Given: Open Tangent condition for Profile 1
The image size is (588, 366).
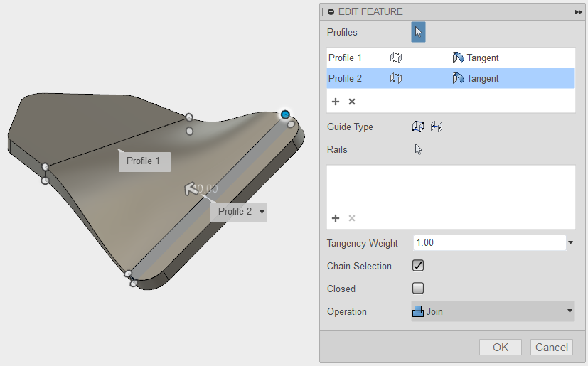Looking at the screenshot, I should (476, 58).
